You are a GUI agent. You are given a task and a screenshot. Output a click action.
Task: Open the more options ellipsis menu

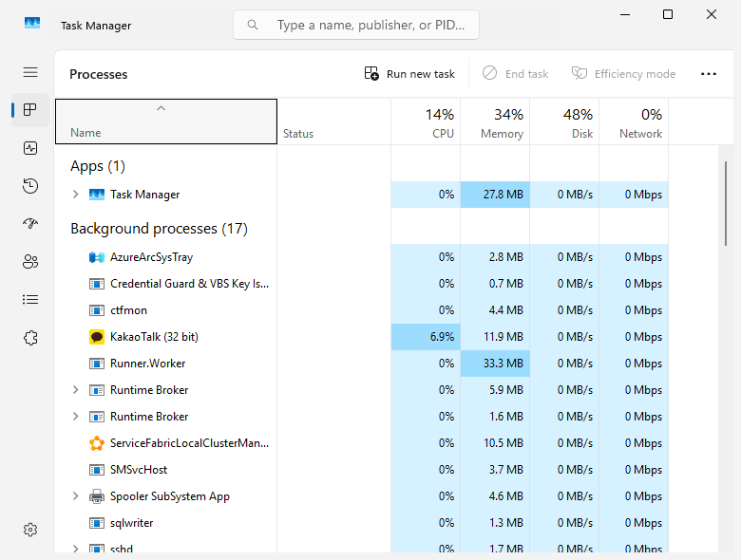(709, 74)
